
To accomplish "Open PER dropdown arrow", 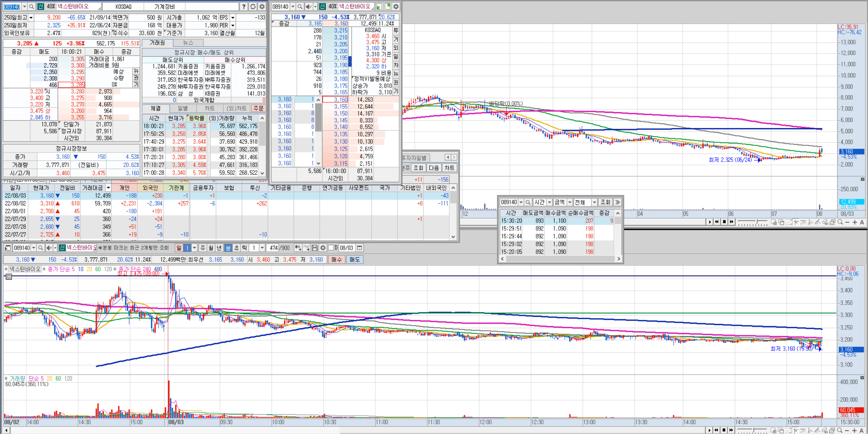I will [x=233, y=25].
